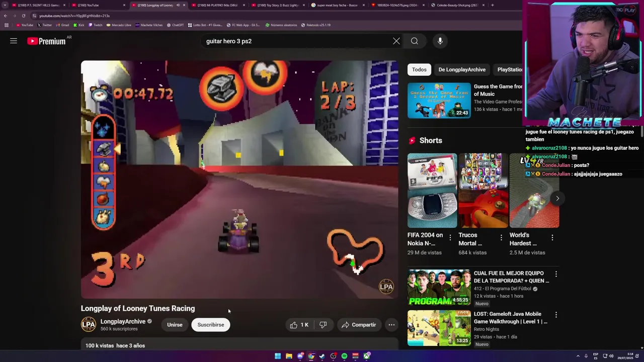Open the browser tab list dropdown
The image size is (644, 362).
(x=5, y=5)
